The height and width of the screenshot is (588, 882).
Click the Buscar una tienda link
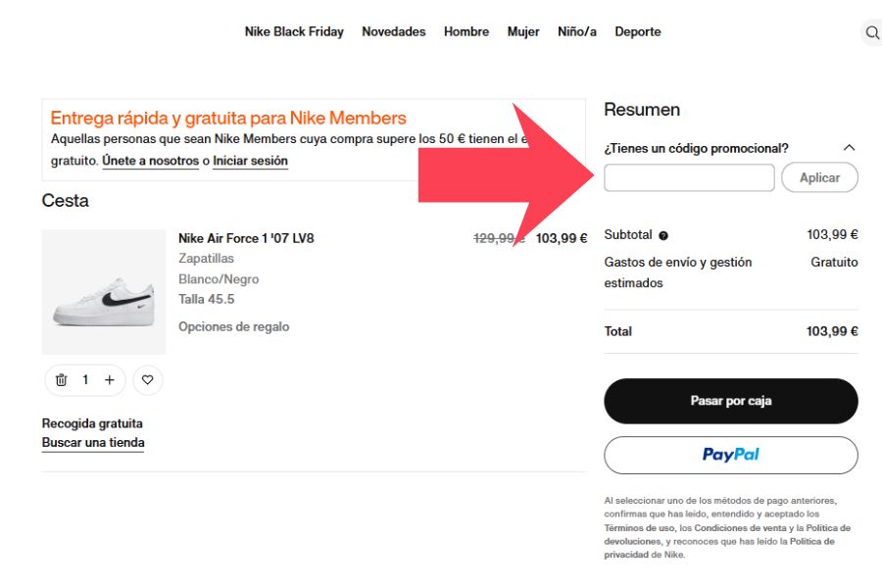93,443
